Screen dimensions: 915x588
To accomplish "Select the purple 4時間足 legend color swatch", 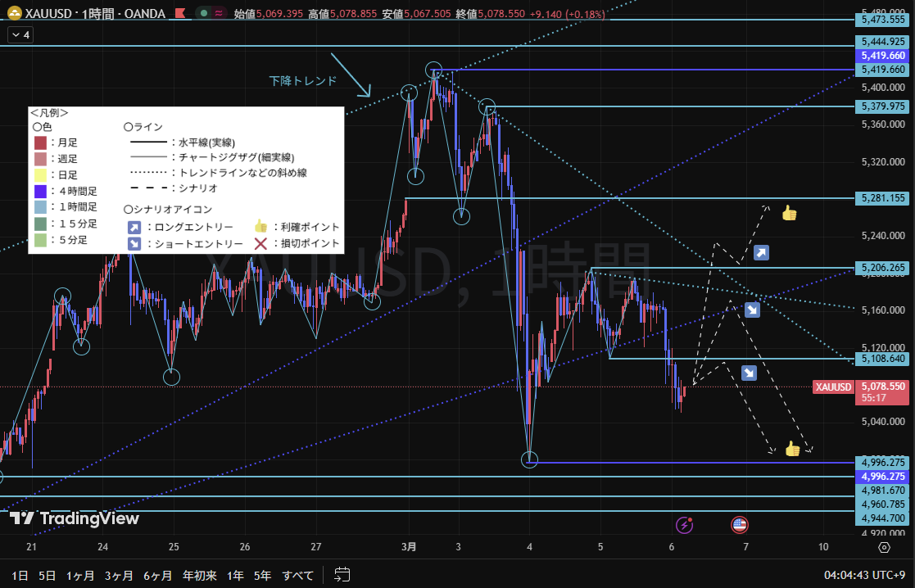I will point(40,191).
